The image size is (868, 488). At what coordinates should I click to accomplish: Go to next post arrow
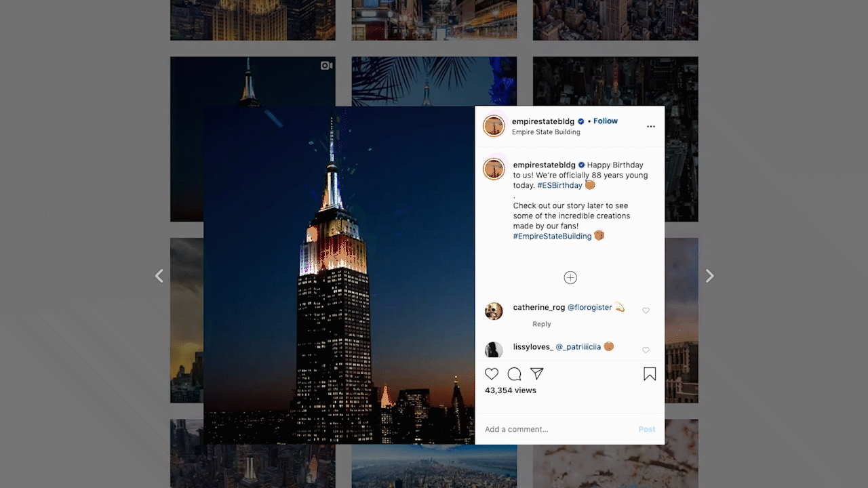pyautogui.click(x=709, y=276)
